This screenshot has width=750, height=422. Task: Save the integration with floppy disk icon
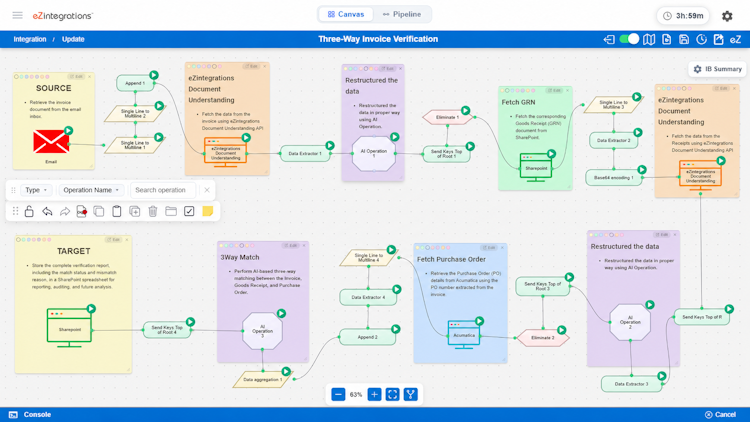[684, 40]
